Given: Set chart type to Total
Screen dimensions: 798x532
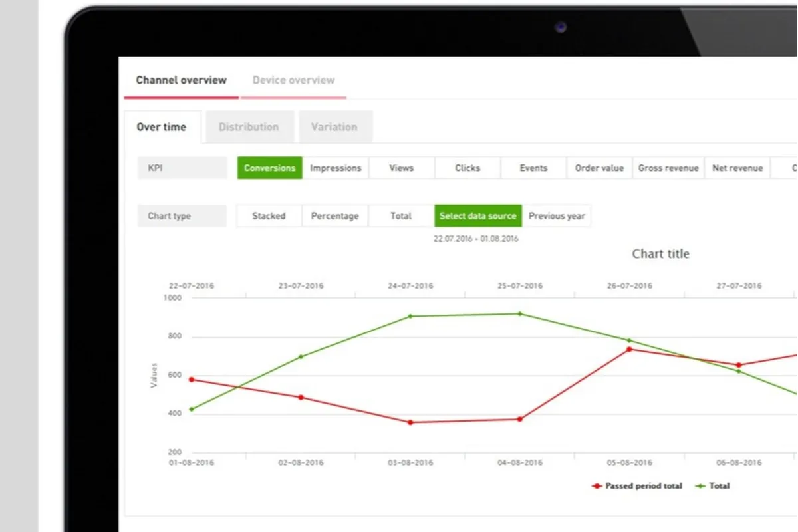Looking at the screenshot, I should tap(401, 216).
